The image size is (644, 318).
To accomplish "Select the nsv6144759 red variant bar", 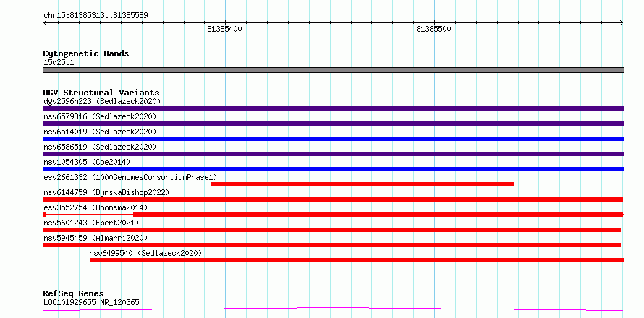I will (x=333, y=199).
